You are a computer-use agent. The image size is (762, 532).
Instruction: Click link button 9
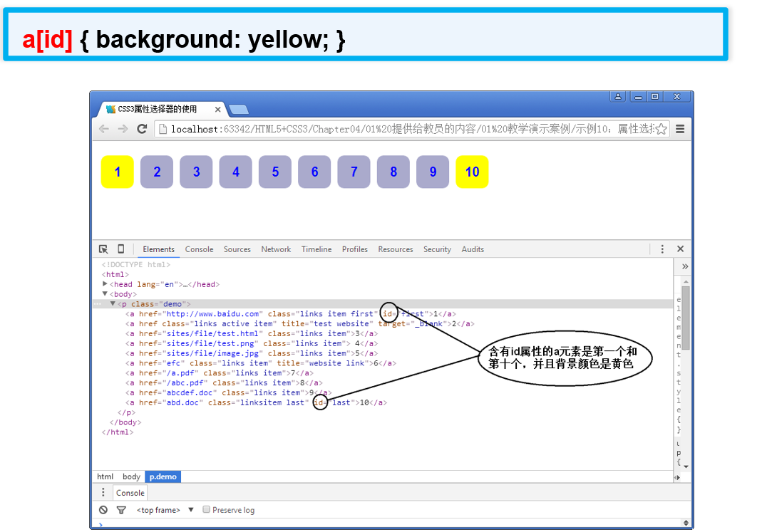click(433, 172)
